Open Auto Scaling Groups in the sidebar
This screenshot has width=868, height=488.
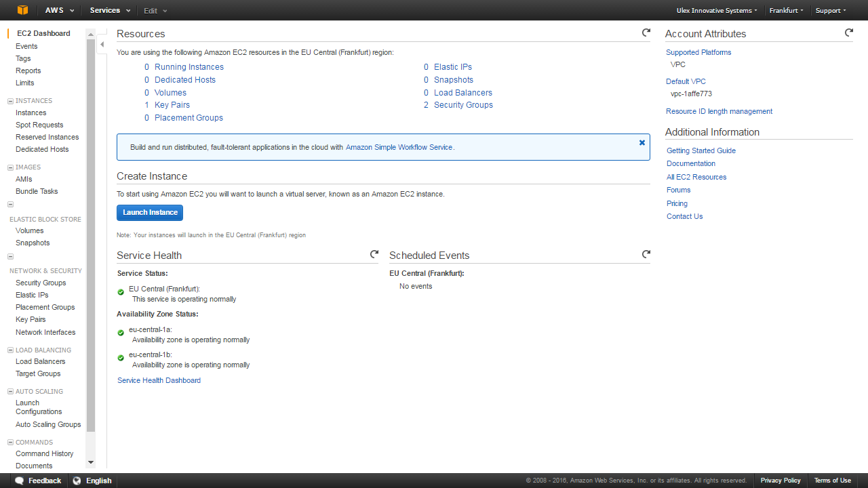click(48, 424)
